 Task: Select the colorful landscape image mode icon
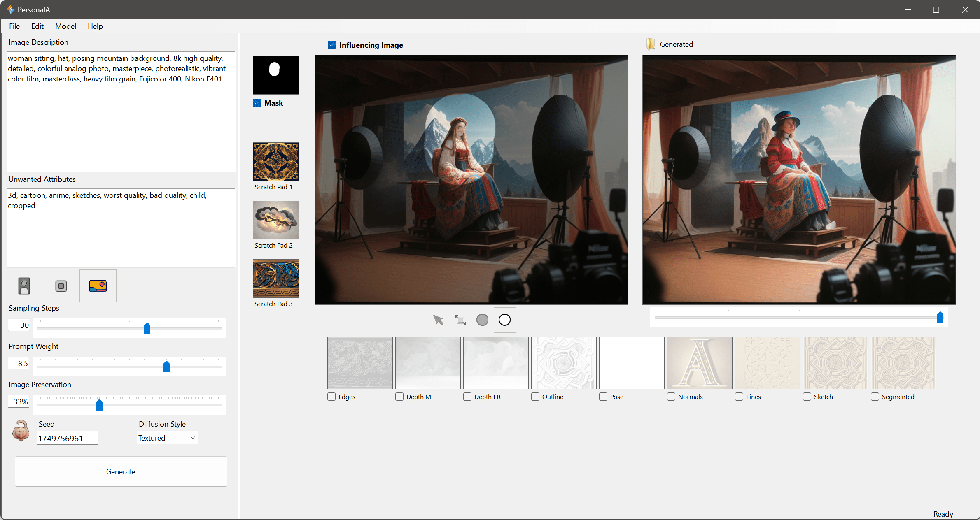tap(98, 286)
